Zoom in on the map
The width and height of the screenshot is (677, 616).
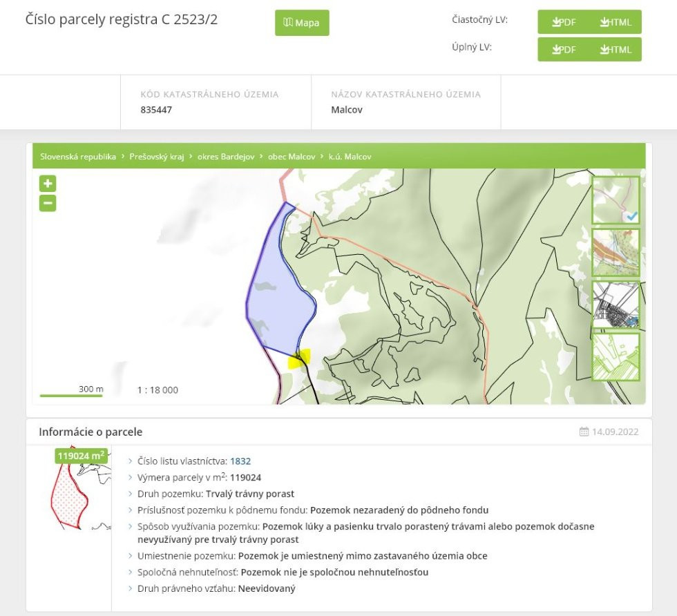tap(48, 184)
